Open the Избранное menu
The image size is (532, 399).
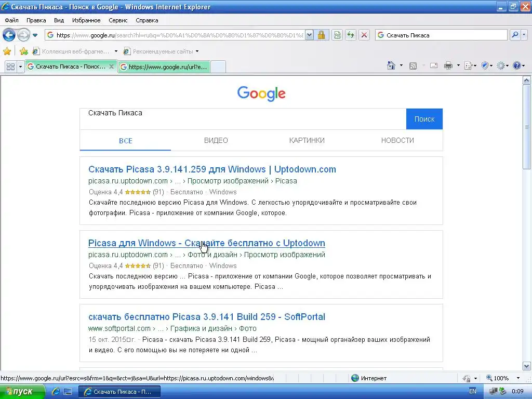86,20
